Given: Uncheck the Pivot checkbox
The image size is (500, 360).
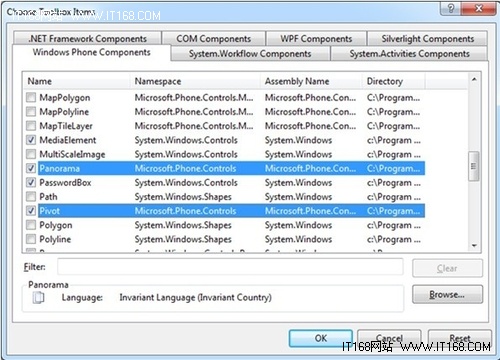Looking at the screenshot, I should [x=31, y=211].
